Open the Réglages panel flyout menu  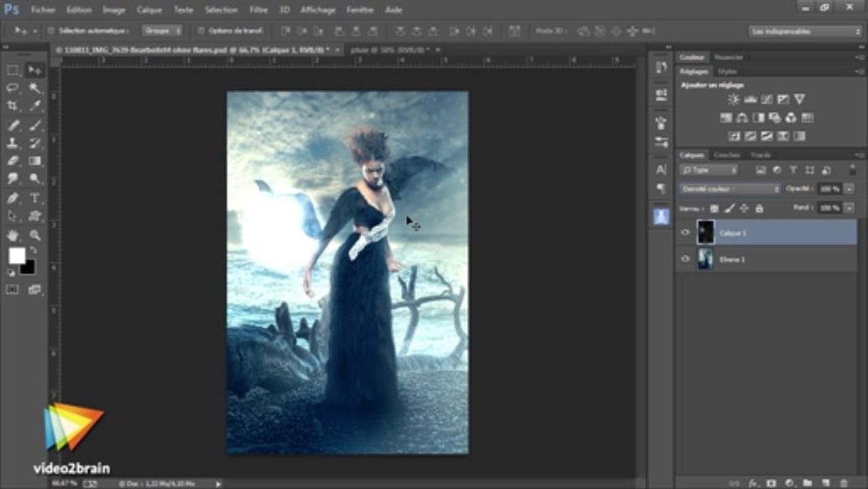tap(860, 71)
